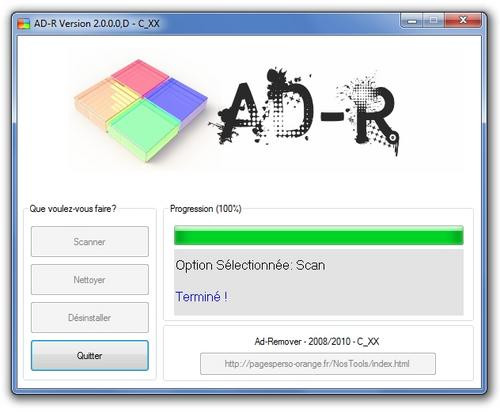Click the window title 'AD-R Version 2.0.0.0,D - C_XX'
The image size is (500, 412).
(x=97, y=24)
